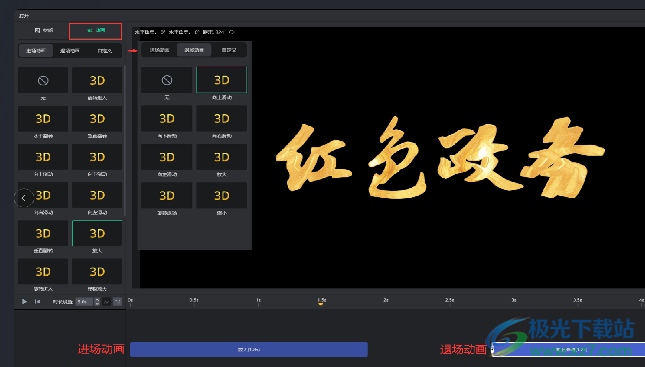Click the curve icon beside duration stepper
Image resolution: width=645 pixels, height=367 pixels.
(107, 302)
